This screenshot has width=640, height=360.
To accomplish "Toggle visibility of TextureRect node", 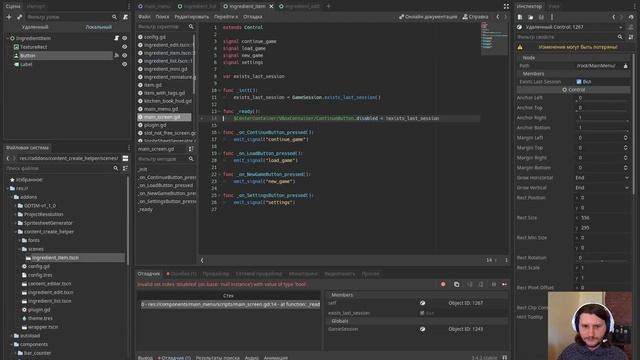I will (x=124, y=47).
